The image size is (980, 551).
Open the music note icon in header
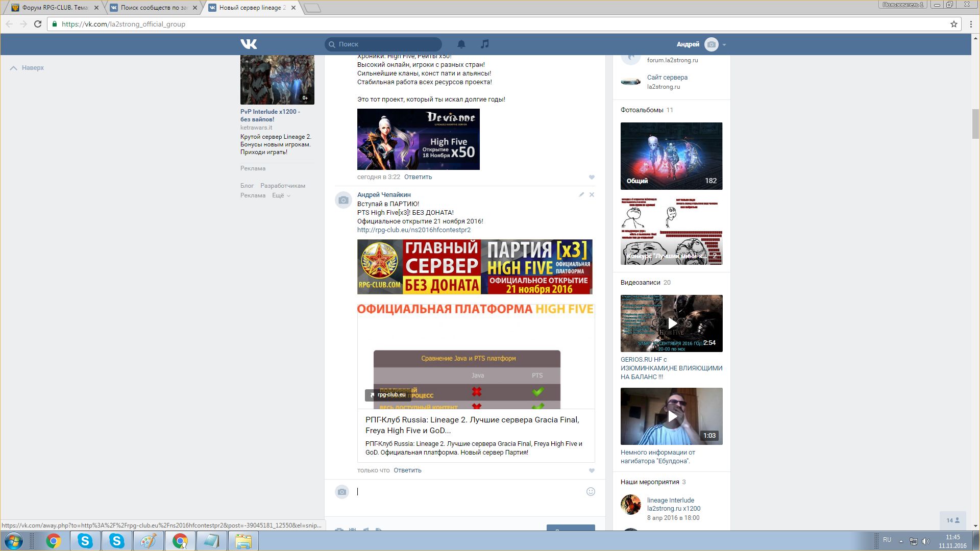tap(484, 44)
